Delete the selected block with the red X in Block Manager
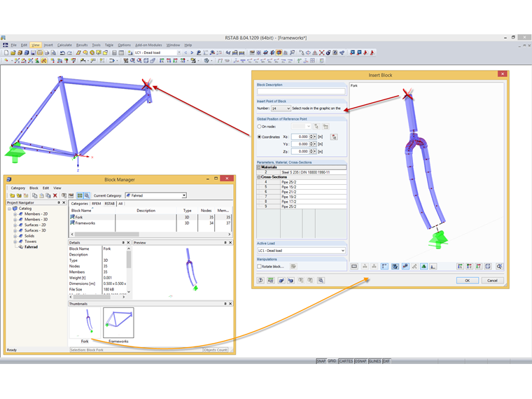Screen dimensions: 532x399 click(55, 195)
